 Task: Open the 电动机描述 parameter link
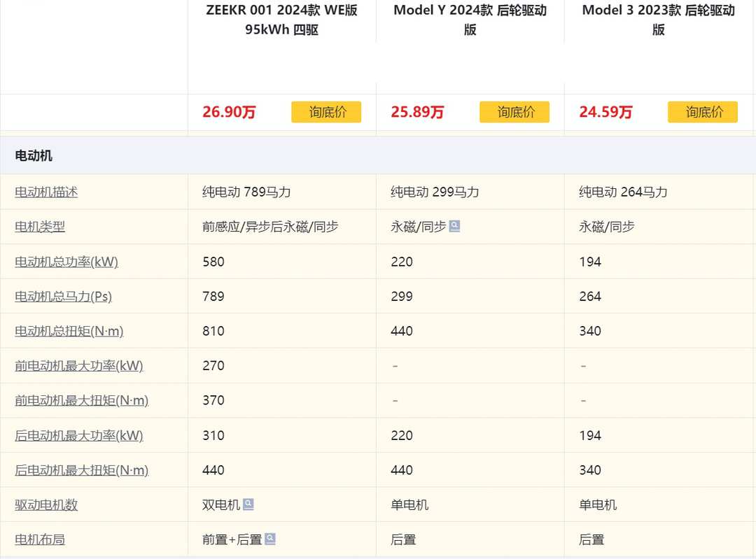(46, 192)
